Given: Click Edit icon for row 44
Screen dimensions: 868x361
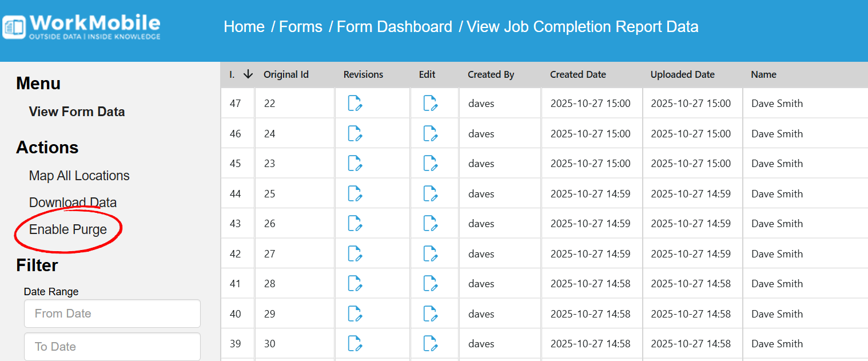Looking at the screenshot, I should click(x=430, y=193).
